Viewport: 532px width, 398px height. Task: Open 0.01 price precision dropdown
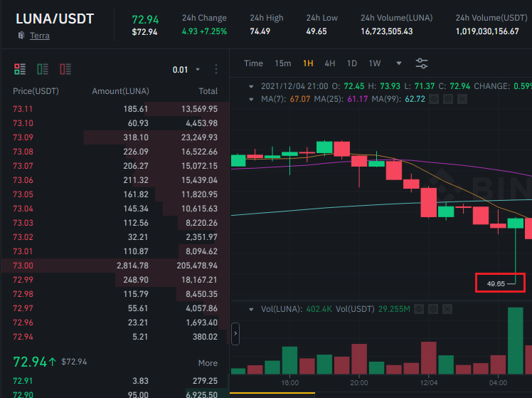186,70
